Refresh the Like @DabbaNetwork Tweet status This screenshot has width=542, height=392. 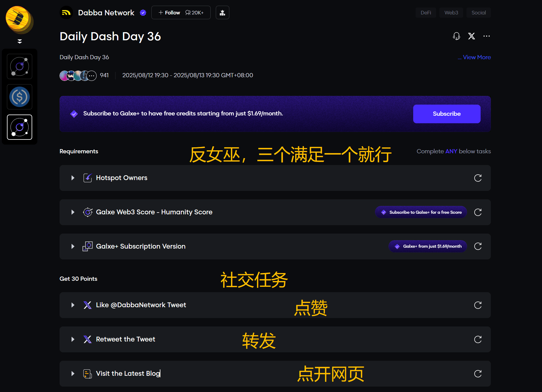point(478,305)
